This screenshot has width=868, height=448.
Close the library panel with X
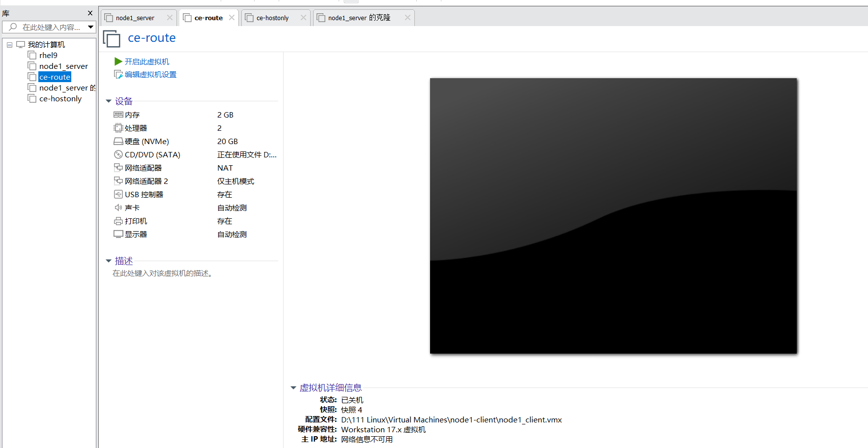pos(90,13)
